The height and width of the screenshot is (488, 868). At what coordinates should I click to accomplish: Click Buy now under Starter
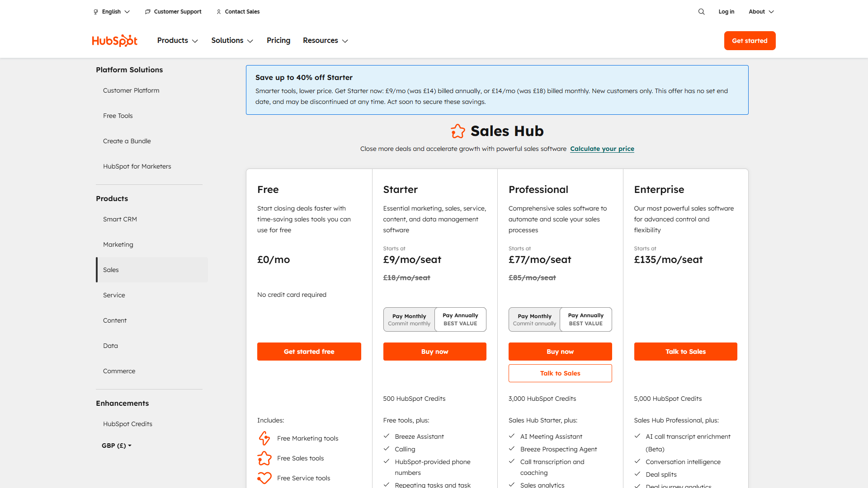click(x=435, y=352)
